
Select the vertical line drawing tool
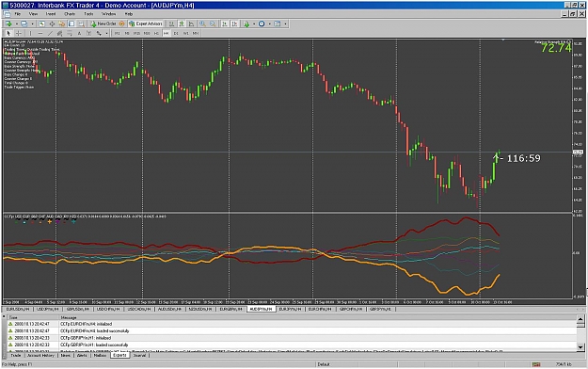coord(30,33)
